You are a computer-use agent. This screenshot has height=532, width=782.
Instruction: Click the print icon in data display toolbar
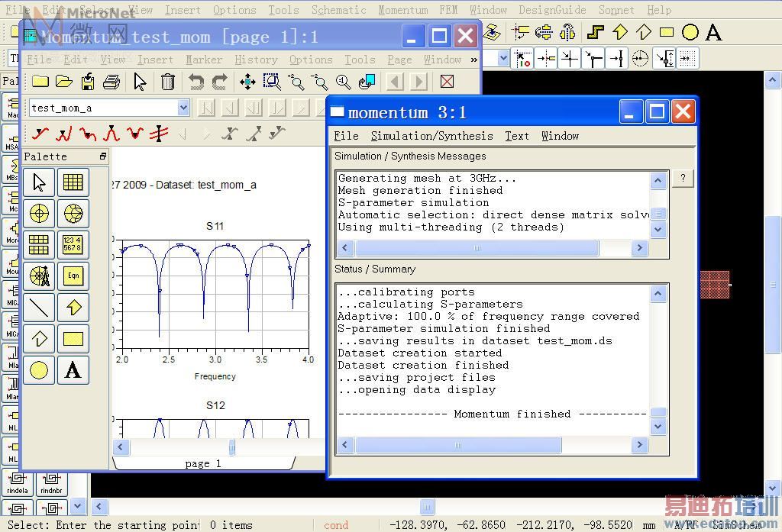(x=111, y=82)
